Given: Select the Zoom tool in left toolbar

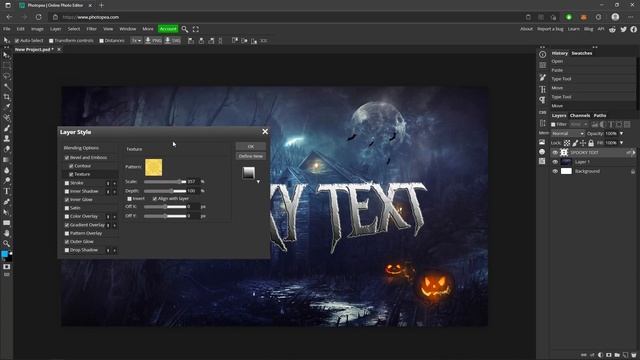Looking at the screenshot, I should 7,244.
